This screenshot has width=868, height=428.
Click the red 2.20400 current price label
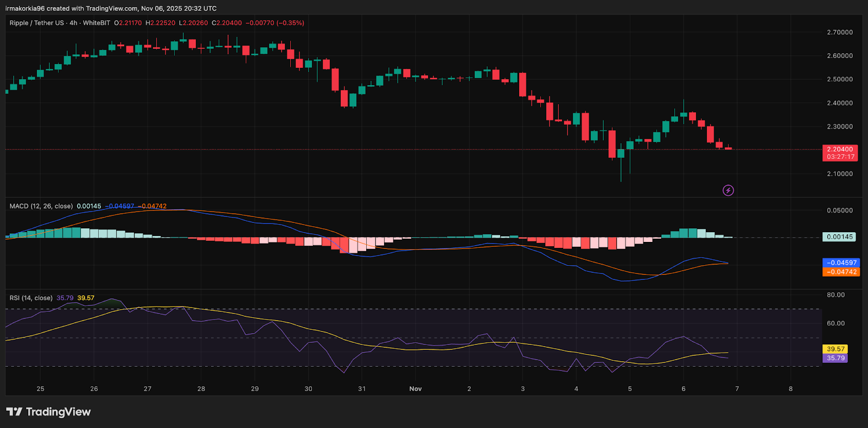coord(840,149)
